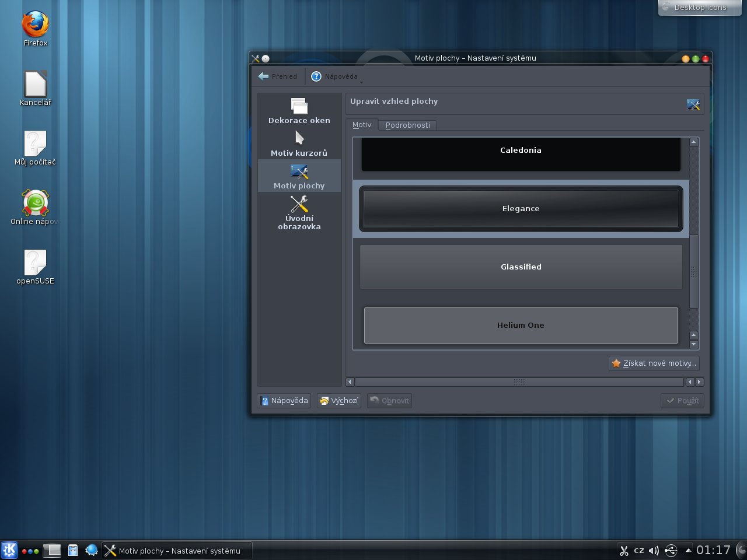
Task: Click the volume icon in system tray
Action: point(654,550)
